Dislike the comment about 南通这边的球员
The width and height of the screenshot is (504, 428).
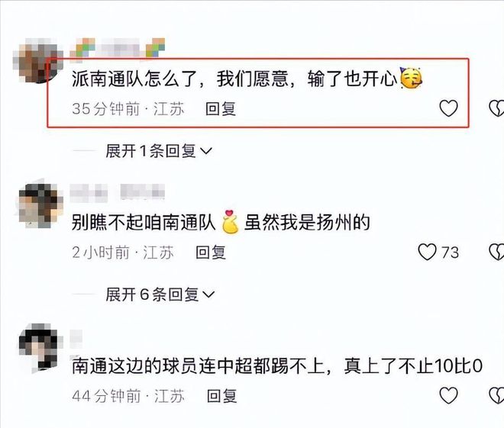coord(496,395)
